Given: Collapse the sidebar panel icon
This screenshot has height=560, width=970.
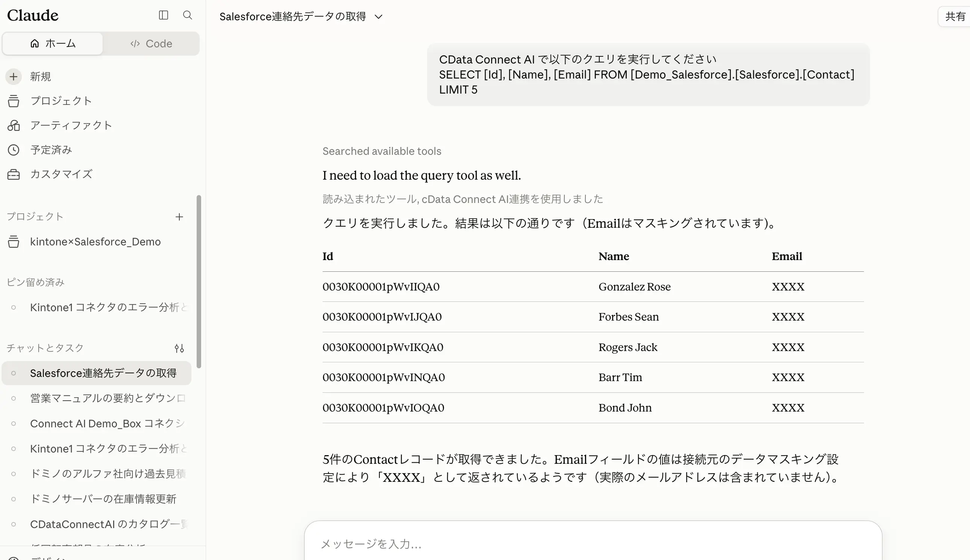Looking at the screenshot, I should tap(164, 15).
